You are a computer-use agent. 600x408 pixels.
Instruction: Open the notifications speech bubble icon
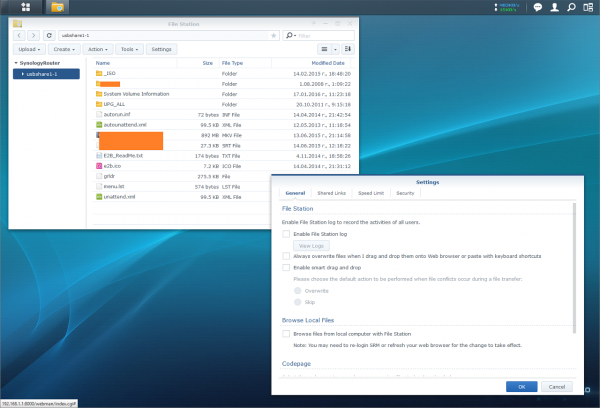pyautogui.click(x=538, y=7)
